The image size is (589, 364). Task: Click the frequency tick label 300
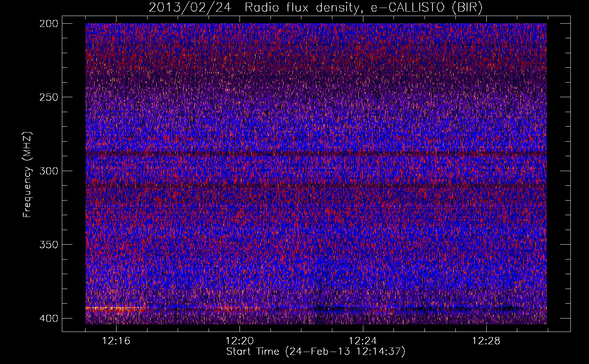49,171
